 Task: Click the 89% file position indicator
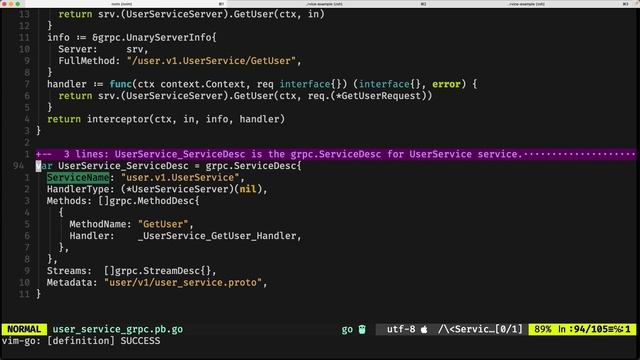[x=543, y=329]
